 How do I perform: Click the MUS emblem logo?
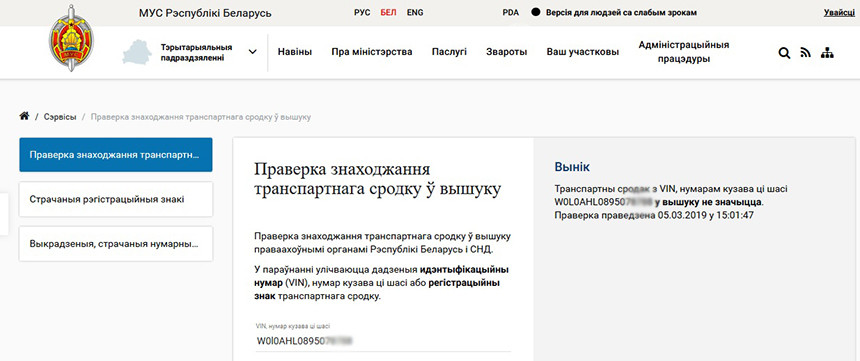[71, 38]
